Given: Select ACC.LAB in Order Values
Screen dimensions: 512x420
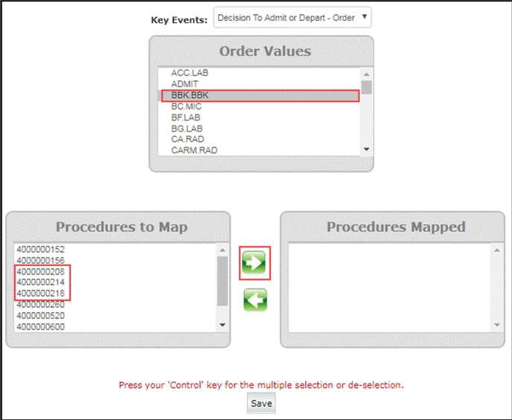Looking at the screenshot, I should pyautogui.click(x=260, y=73).
